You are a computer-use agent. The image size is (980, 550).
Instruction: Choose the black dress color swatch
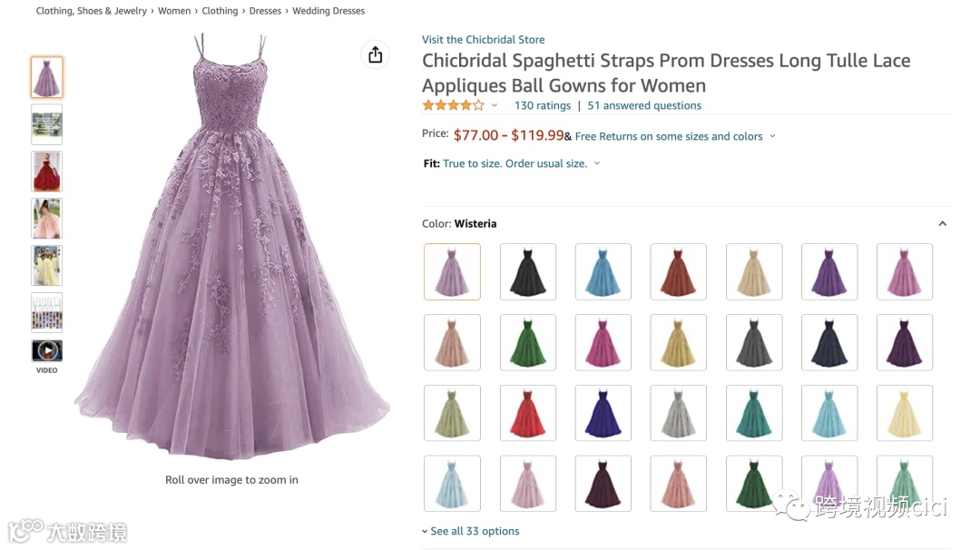528,271
